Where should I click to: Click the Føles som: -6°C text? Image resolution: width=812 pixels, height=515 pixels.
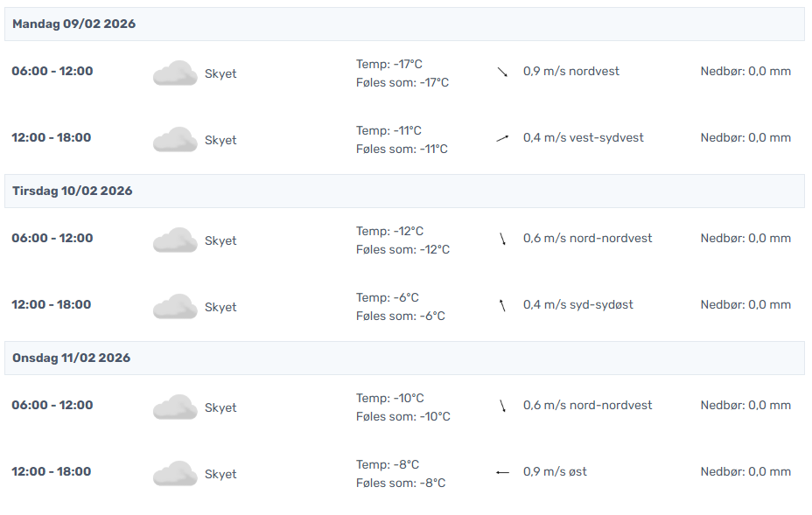pos(401,316)
